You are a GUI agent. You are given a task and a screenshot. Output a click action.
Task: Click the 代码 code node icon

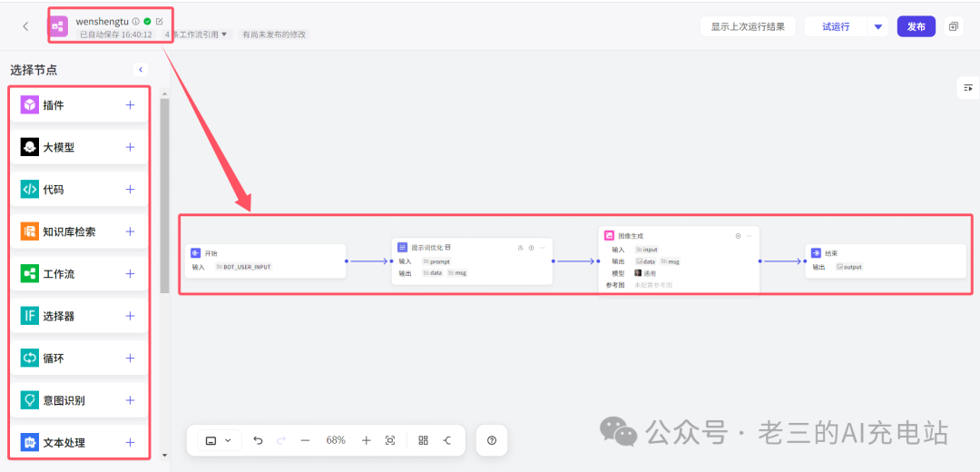tap(30, 190)
